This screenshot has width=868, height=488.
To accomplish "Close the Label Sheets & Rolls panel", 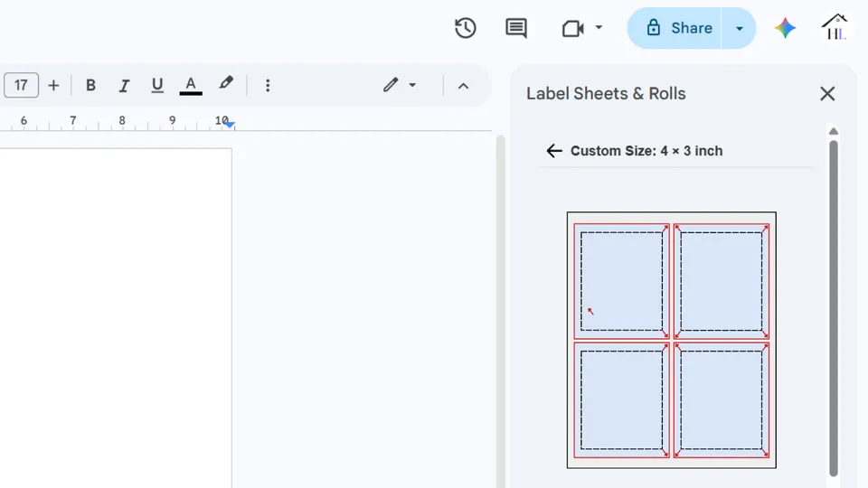I will pos(827,93).
